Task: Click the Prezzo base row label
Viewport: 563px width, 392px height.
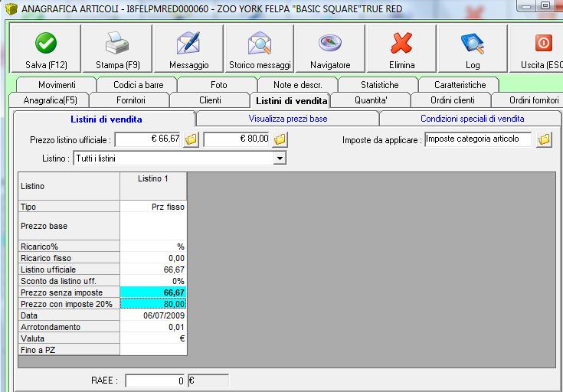Action: click(x=69, y=226)
